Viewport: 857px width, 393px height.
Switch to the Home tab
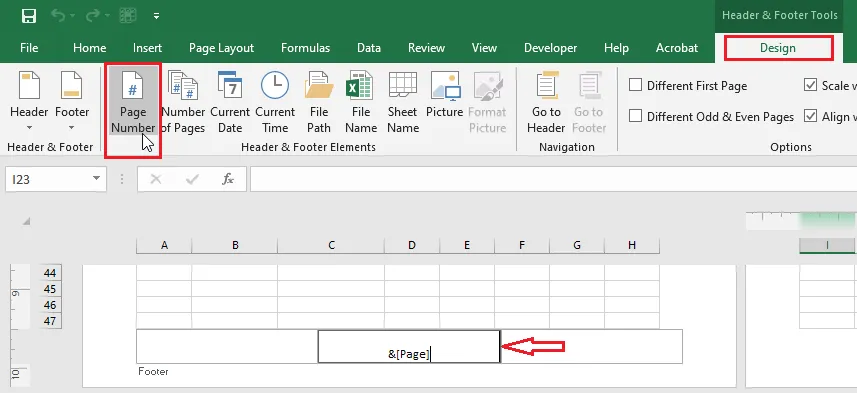[x=90, y=48]
